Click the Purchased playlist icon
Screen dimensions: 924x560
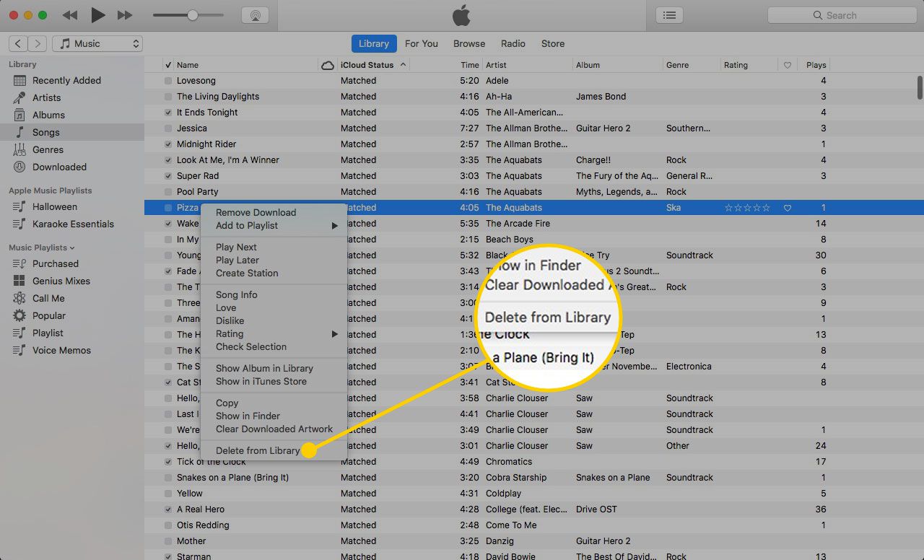19,264
